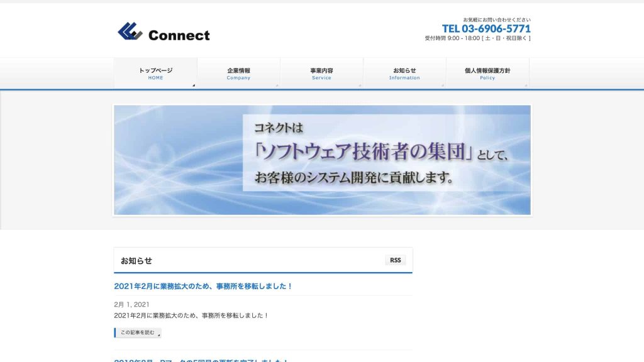This screenshot has width=644, height=362.
Task: Open the 2021年2月 office relocation headline link
Action: click(x=203, y=286)
